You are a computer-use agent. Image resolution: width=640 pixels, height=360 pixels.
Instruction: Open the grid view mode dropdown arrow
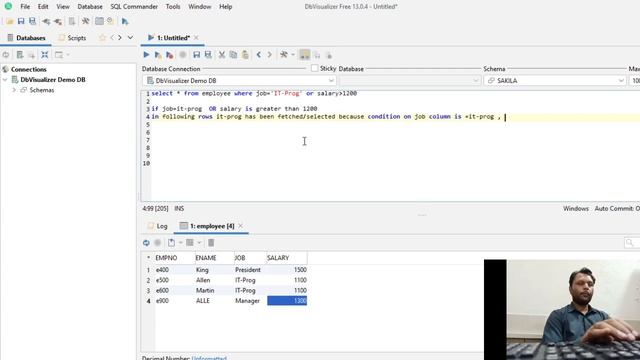click(x=199, y=243)
